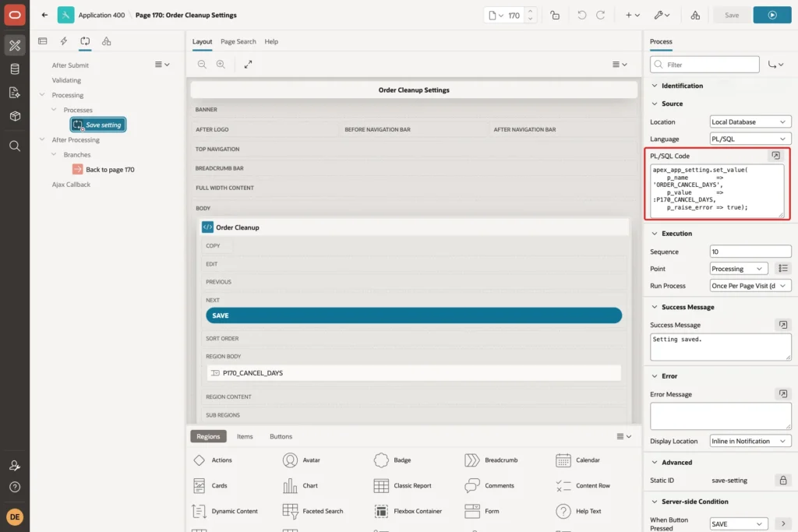
Task: Click inside the PL/SQL Code textarea
Action: [x=717, y=192]
